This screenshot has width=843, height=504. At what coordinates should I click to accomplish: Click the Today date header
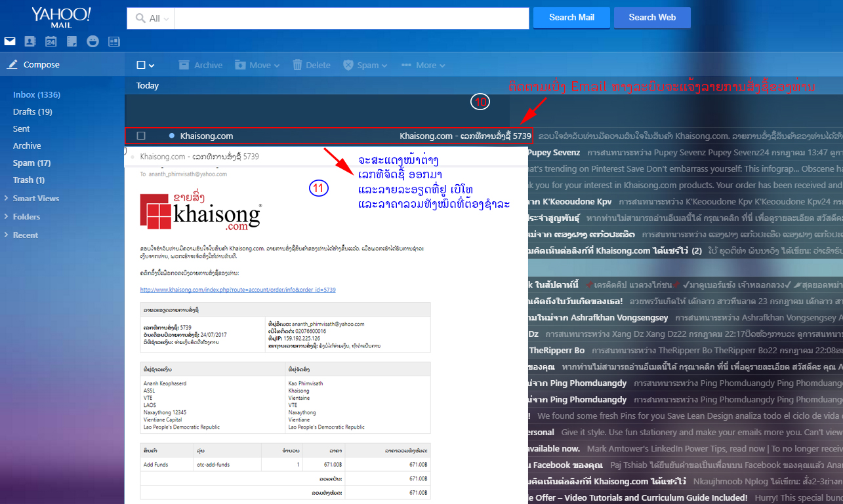(x=148, y=85)
